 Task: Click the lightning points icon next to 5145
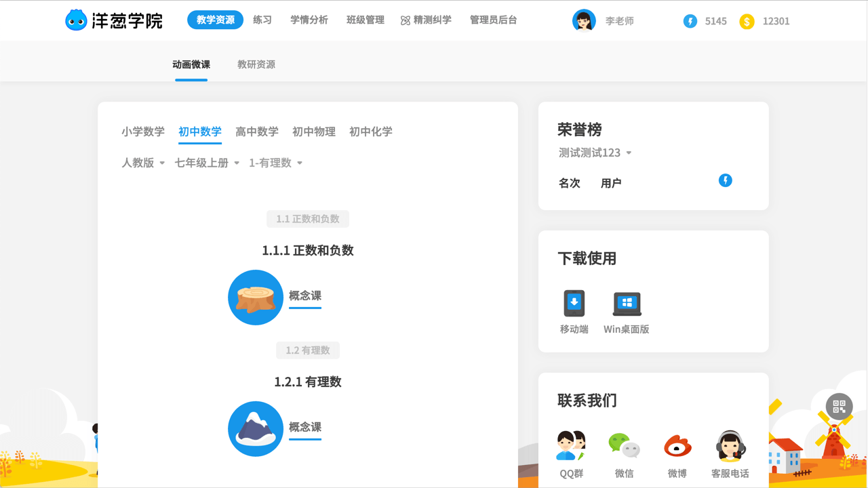[690, 21]
